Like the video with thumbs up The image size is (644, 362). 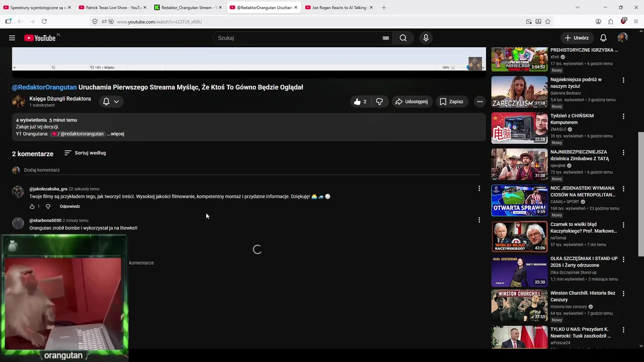point(360,102)
